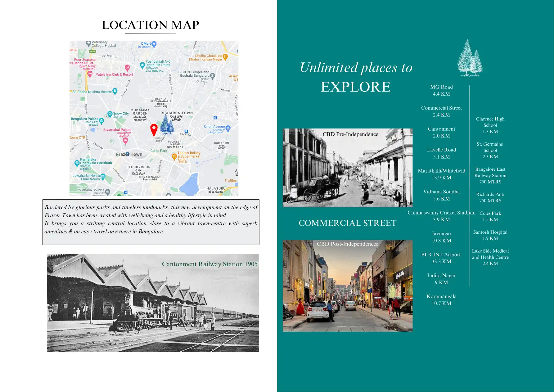Click Thom's Bakery & Supermarket restaurant pin
The image size is (554, 392).
click(174, 156)
